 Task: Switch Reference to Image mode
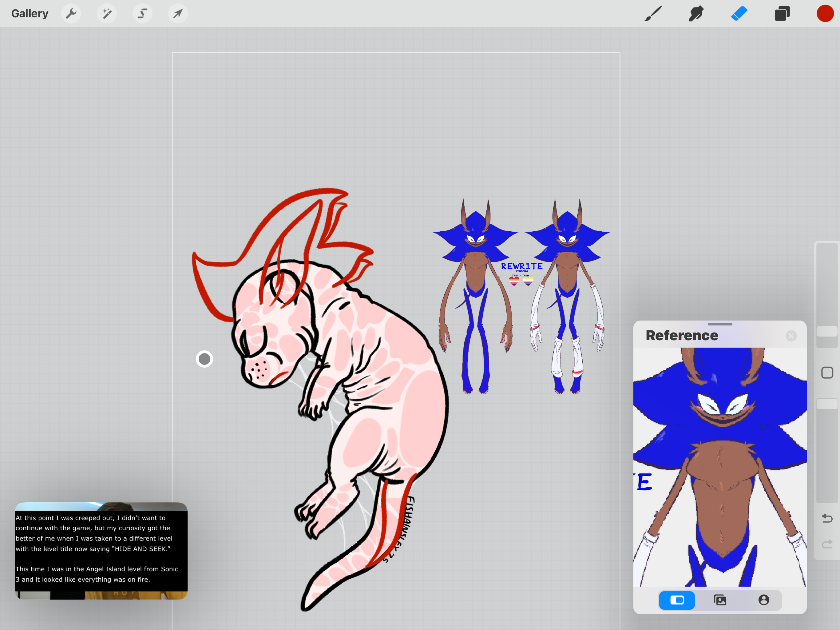[x=720, y=600]
